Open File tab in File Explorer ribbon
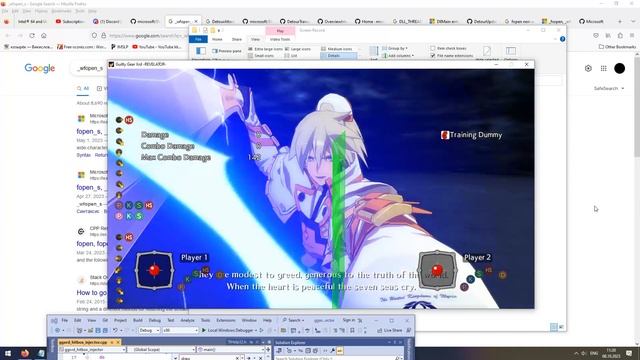 click(198, 39)
